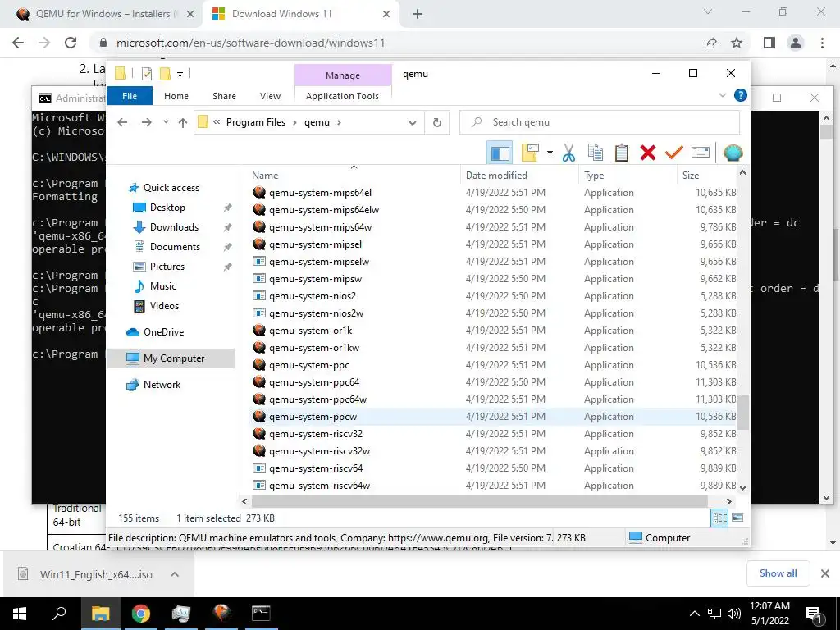
Task: Select OneDrive in navigation pane
Action: [163, 332]
